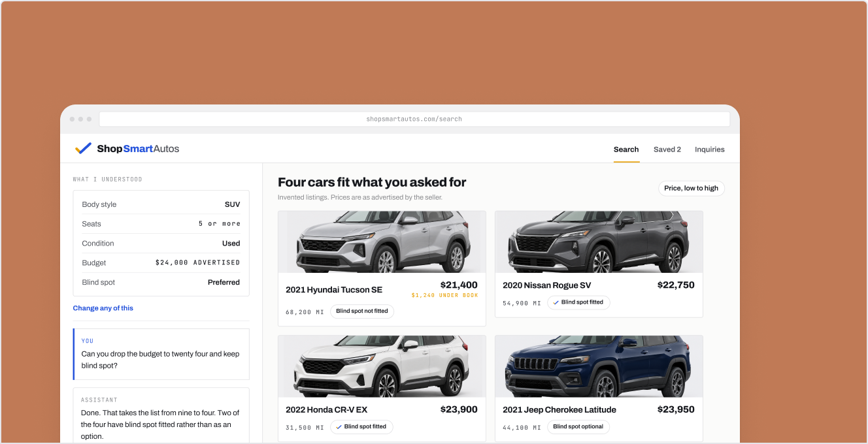Click the Honda CR-V Blind spot fitted badge
This screenshot has height=444, width=868.
tap(361, 427)
